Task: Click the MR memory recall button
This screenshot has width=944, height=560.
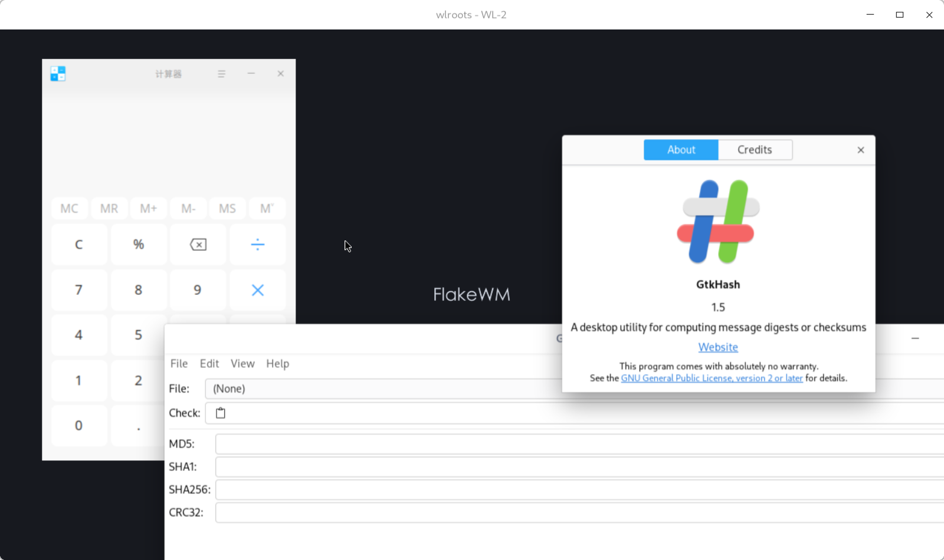Action: [109, 209]
